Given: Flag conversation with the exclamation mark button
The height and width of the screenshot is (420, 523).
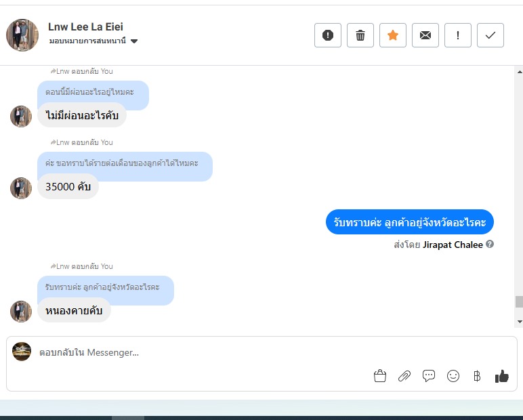Looking at the screenshot, I should tap(458, 35).
